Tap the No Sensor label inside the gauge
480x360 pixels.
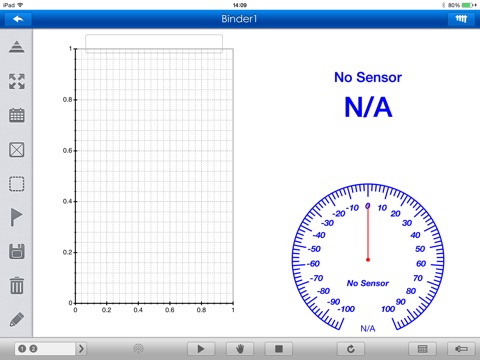[368, 283]
